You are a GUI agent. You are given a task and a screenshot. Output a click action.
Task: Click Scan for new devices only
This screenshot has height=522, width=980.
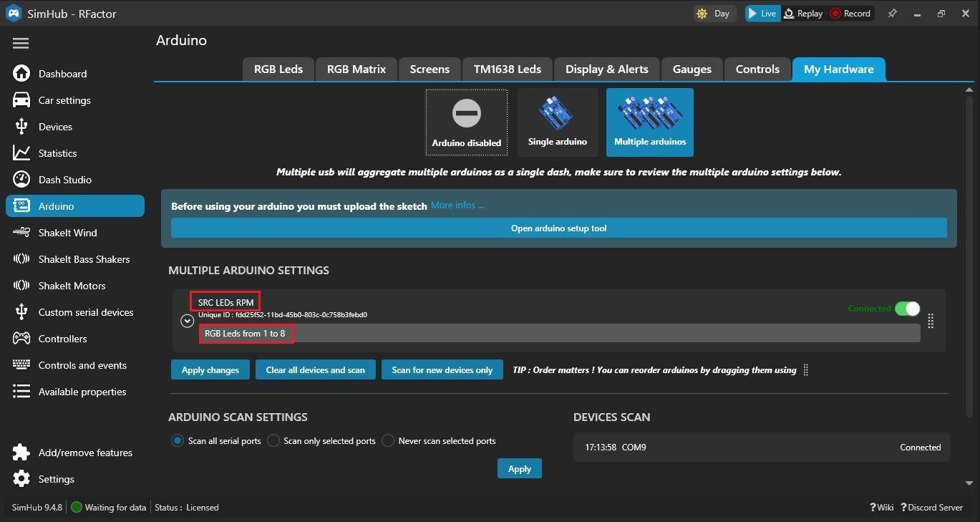(x=442, y=369)
